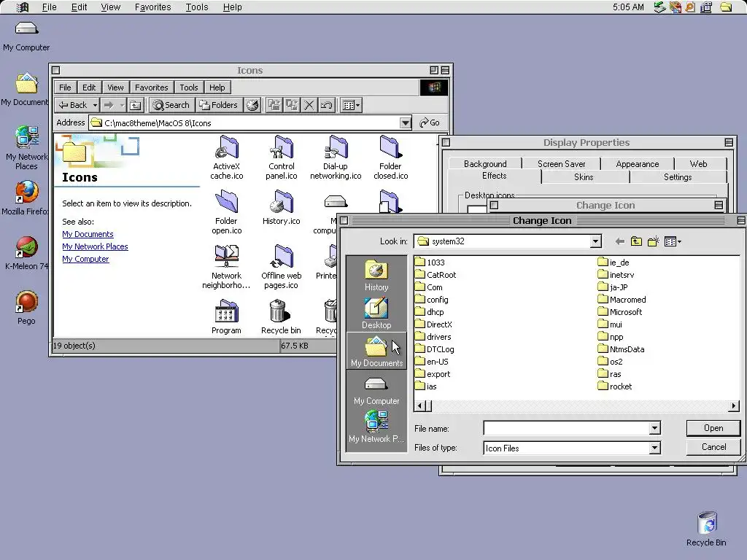This screenshot has width=747, height=560.
Task: Select the NtmsData folder in file list
Action: pyautogui.click(x=621, y=349)
